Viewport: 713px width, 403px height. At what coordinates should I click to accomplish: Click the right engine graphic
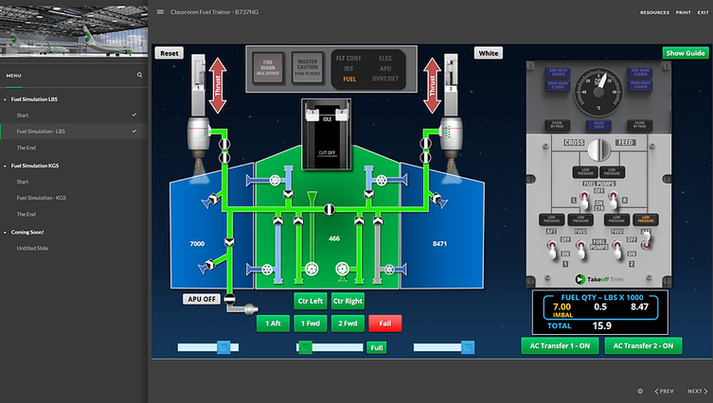[x=451, y=138]
